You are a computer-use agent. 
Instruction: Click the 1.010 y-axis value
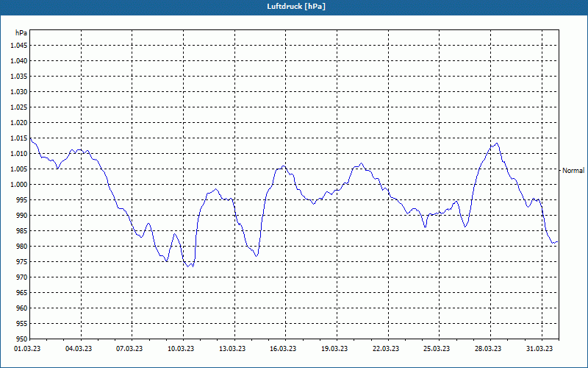coord(19,154)
